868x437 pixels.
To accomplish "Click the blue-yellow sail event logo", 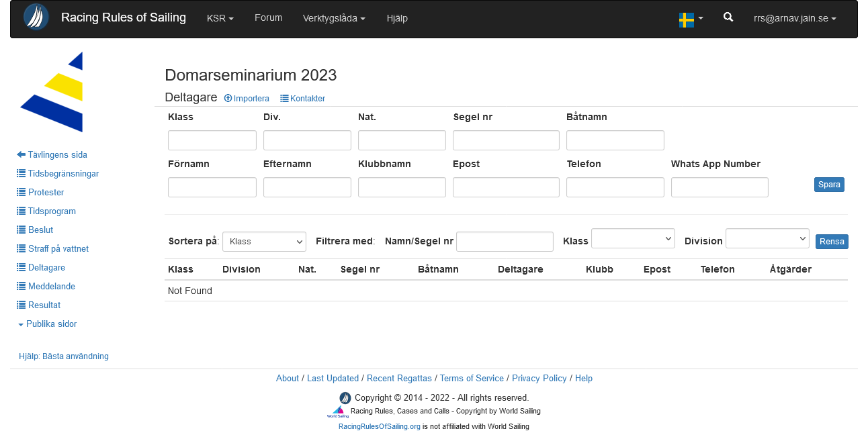I will tap(52, 92).
